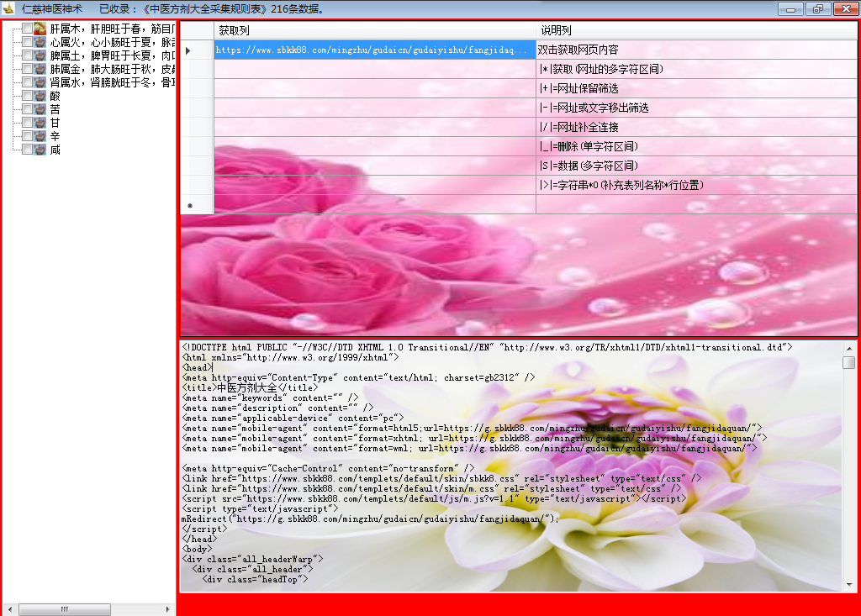This screenshot has width=861, height=616.
Task: Click the |+|=网址保留筛选 cell
Action: tap(695, 88)
